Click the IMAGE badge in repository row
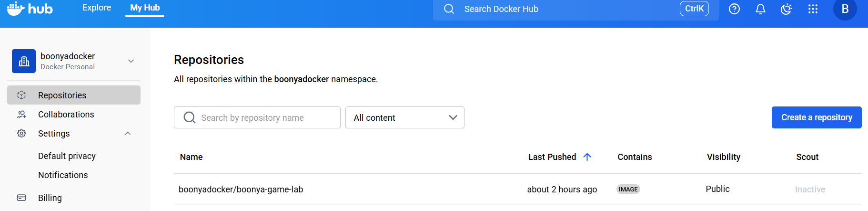This screenshot has width=868, height=211. (x=628, y=189)
